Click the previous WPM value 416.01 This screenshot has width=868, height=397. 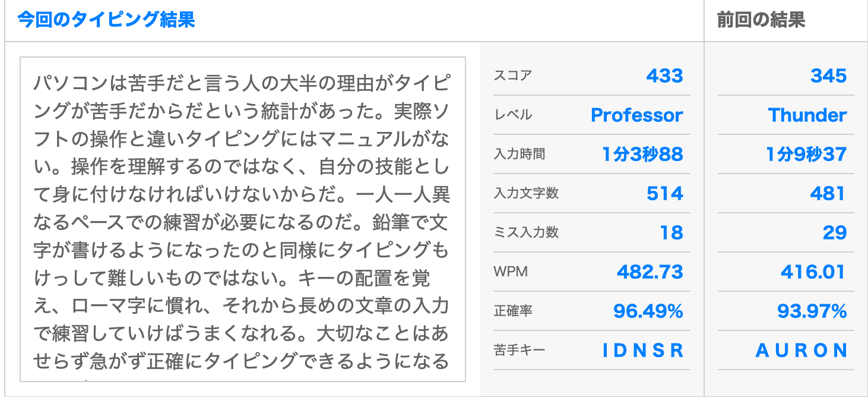click(x=813, y=272)
